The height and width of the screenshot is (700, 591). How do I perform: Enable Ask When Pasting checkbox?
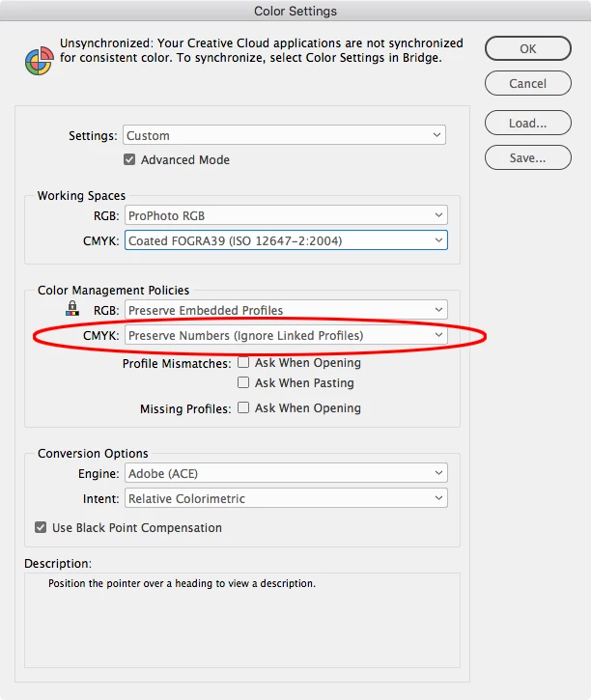coord(243,382)
